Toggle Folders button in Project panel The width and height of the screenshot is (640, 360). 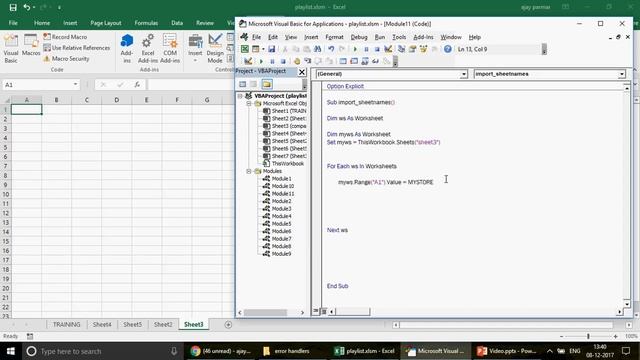coord(267,84)
